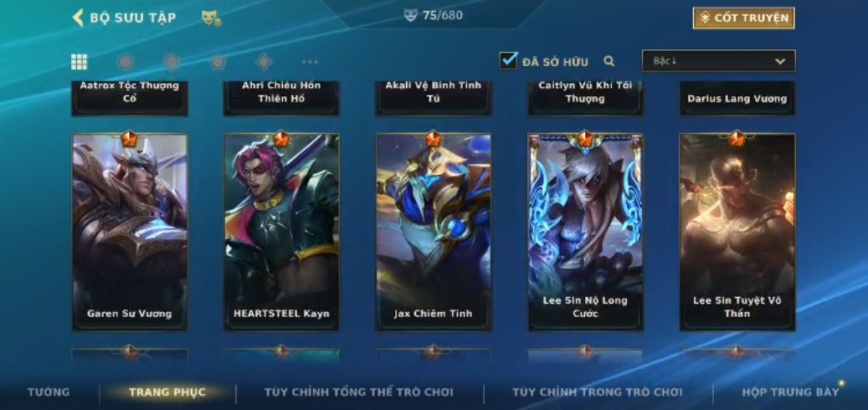Viewport: 868px width, 410px height.
Task: Select the diamond rarity filter icon
Action: click(264, 61)
